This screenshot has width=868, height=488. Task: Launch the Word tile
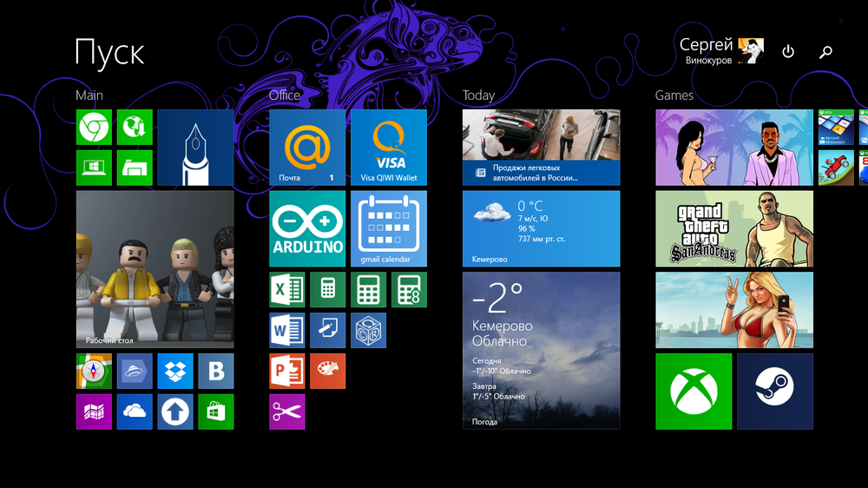pyautogui.click(x=287, y=330)
